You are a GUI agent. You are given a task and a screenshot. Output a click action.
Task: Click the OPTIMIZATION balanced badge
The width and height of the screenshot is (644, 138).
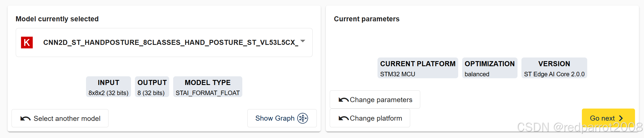pyautogui.click(x=490, y=68)
